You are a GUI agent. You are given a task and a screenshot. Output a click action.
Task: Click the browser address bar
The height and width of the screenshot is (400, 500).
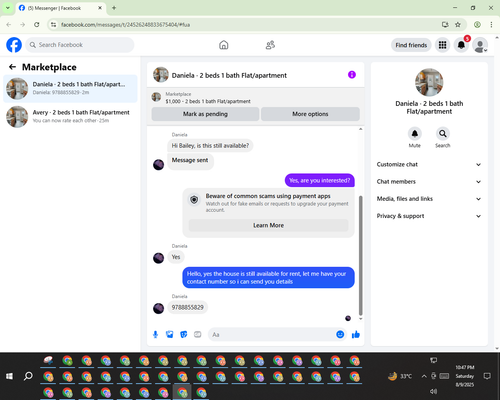click(x=247, y=25)
